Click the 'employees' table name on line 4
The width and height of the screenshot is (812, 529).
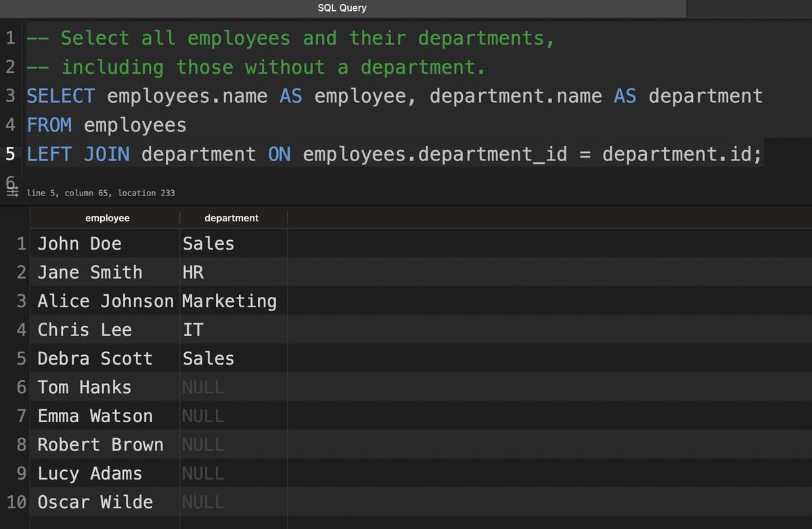[135, 125]
